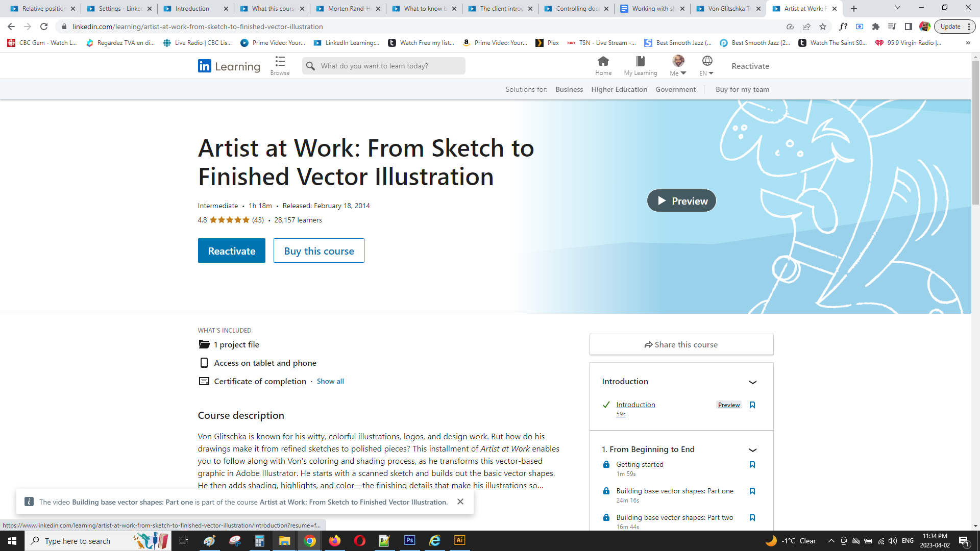Screen dimensions: 980x551
Task: Open Adobe Illustrator from taskbar
Action: click(x=459, y=540)
